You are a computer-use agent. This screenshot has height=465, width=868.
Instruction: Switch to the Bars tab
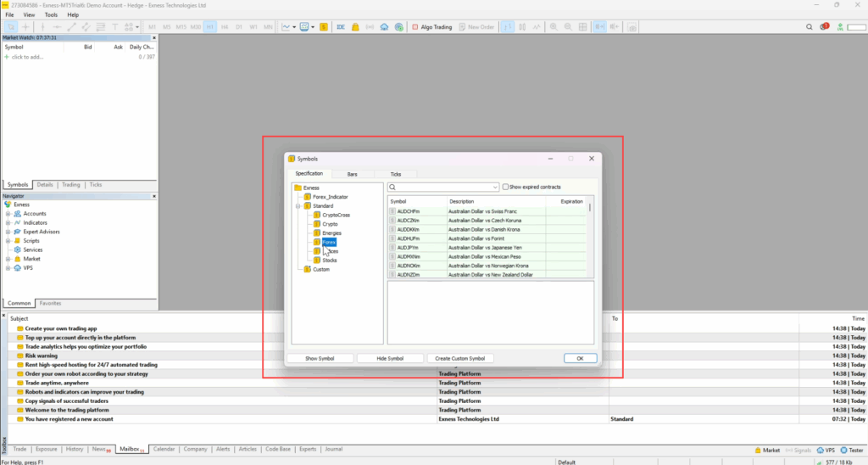click(x=352, y=174)
